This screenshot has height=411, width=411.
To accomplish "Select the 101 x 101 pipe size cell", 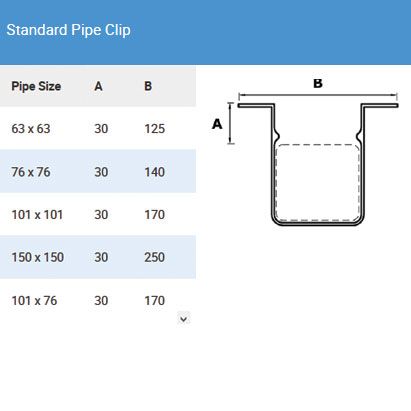I will 37,215.
